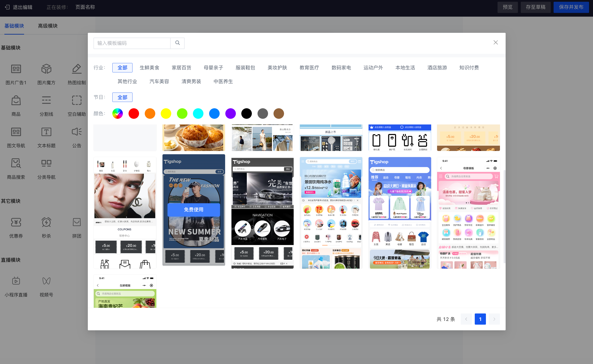Pick the purple color swatch
This screenshot has height=364, width=593.
tap(231, 114)
